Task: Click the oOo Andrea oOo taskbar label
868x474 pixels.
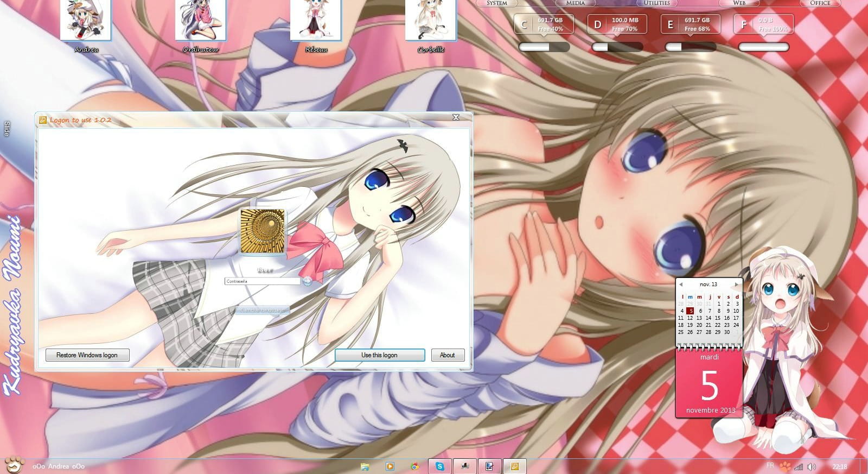Action: click(59, 466)
